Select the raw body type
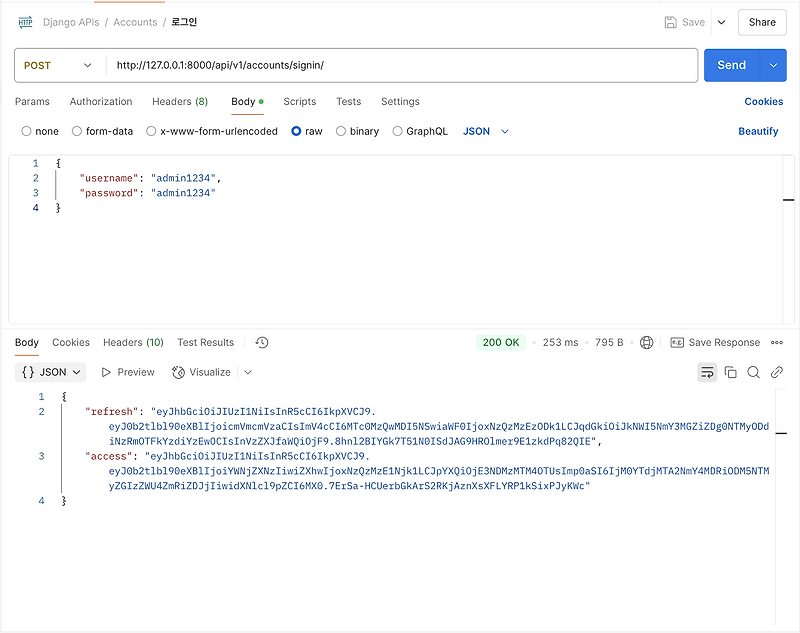Viewport: 800px width, 633px height. [296, 131]
